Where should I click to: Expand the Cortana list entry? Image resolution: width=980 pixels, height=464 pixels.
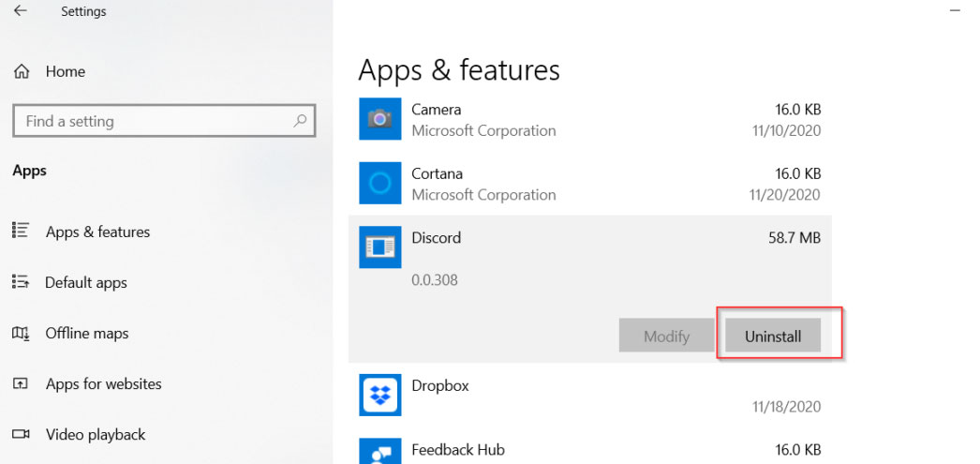pyautogui.click(x=590, y=183)
